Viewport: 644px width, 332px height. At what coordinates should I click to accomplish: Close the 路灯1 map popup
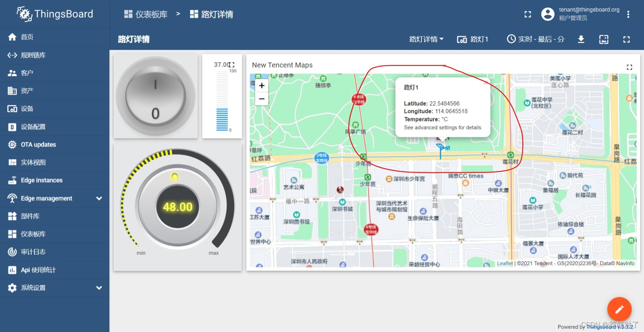pyautogui.click(x=485, y=82)
